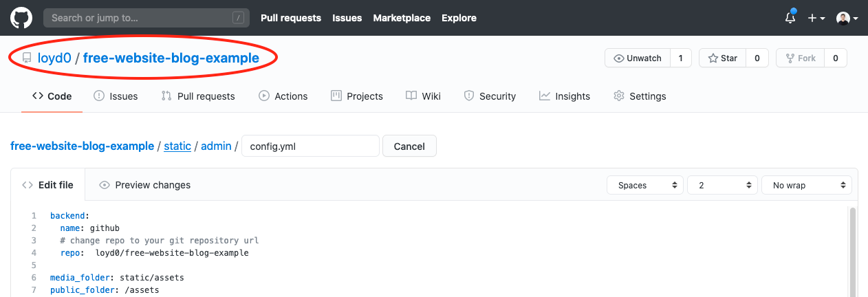Open the admin breadcrumb folder

(216, 146)
